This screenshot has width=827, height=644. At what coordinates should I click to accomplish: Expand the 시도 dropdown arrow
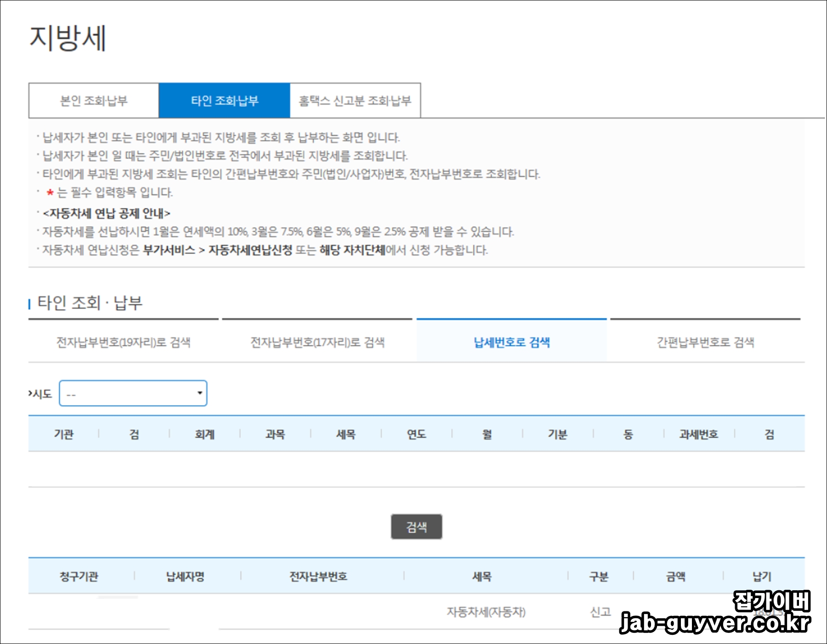pos(199,393)
